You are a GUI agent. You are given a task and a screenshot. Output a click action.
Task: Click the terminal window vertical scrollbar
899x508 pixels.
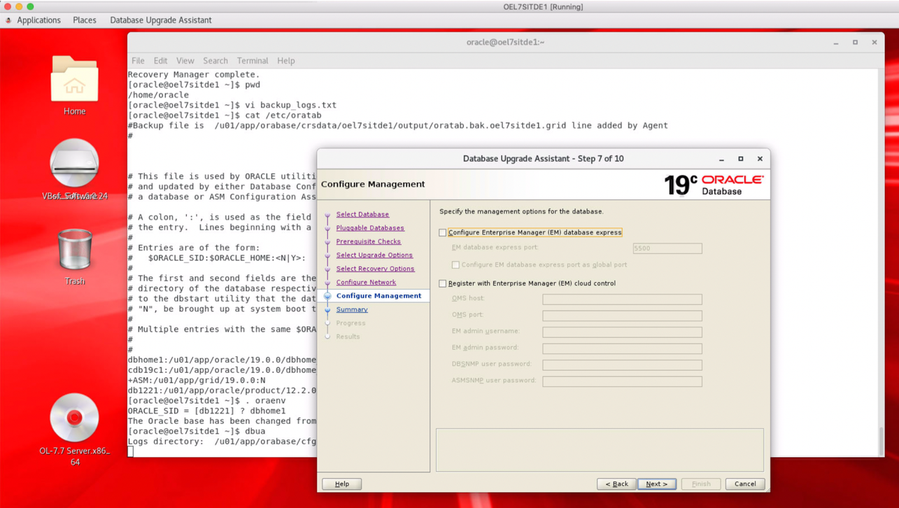(881, 440)
